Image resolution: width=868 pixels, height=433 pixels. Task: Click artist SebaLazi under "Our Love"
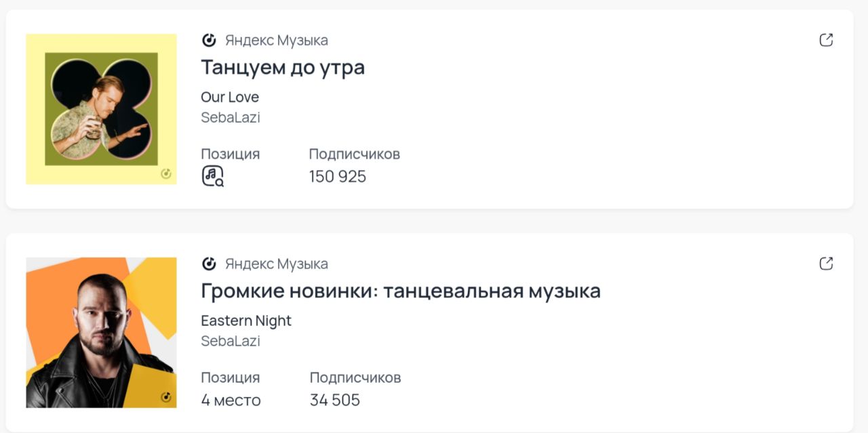[x=231, y=117]
